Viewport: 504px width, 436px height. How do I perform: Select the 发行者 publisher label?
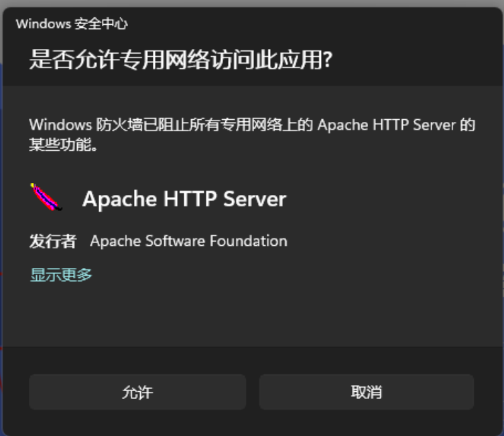coord(52,241)
